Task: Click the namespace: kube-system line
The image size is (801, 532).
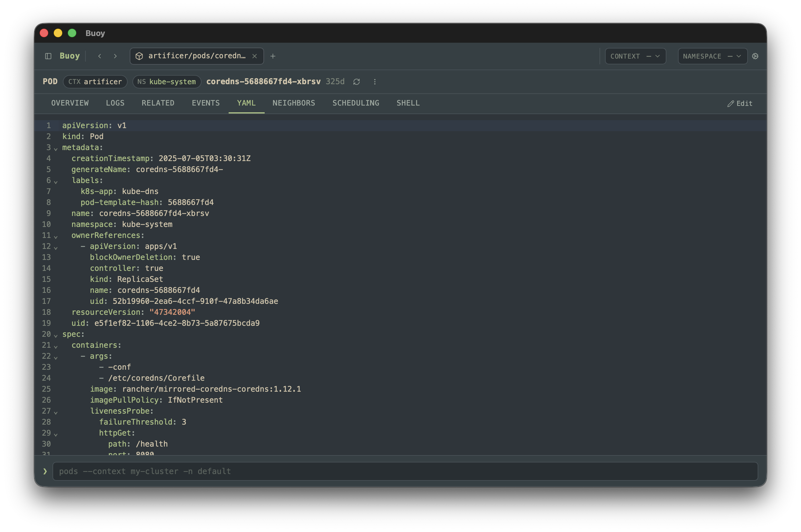Action: (122, 224)
